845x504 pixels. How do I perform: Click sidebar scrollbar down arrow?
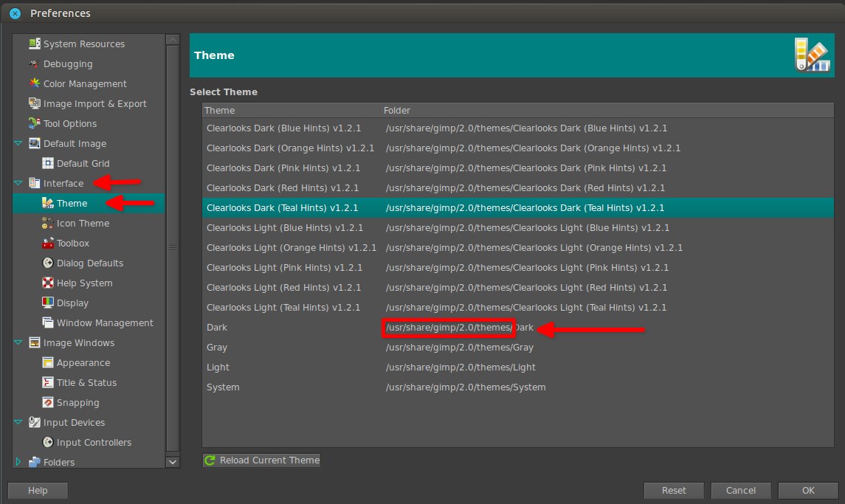pos(173,462)
